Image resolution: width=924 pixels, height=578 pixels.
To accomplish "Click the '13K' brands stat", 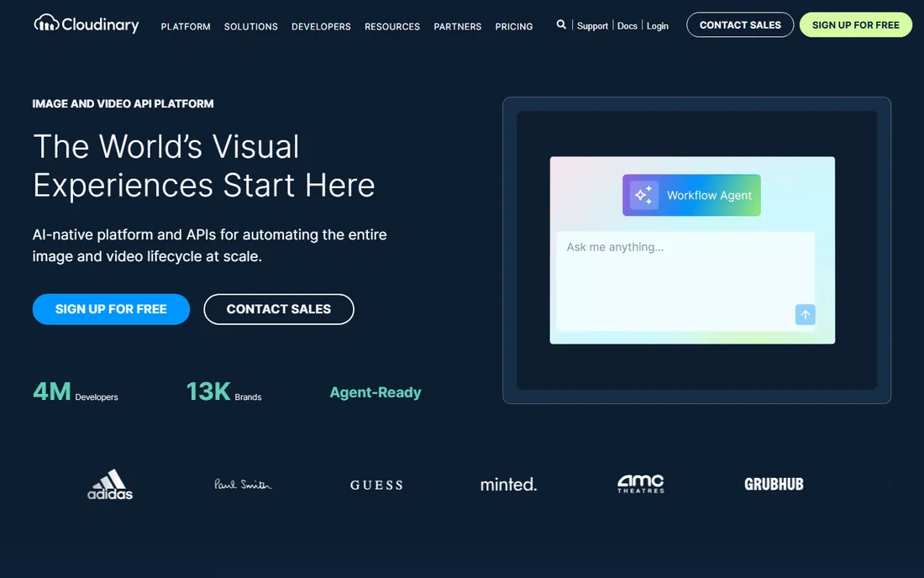I will [224, 391].
